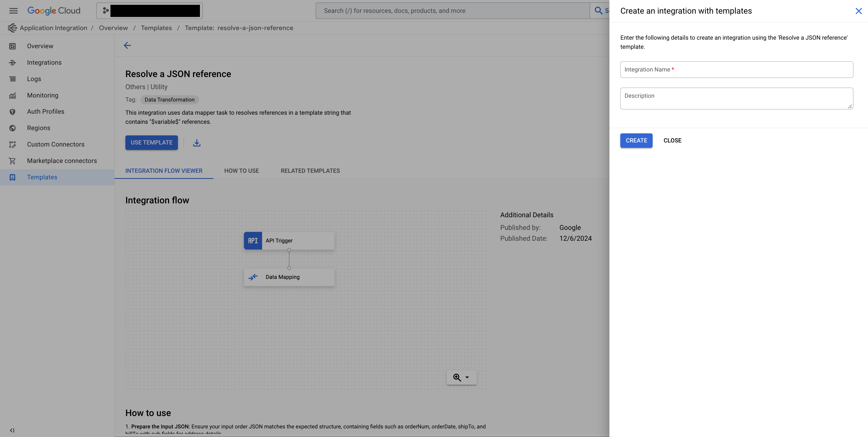Screen dimensions: 868x437
Task: Collapse the left sidebar panel
Action: (x=12, y=430)
